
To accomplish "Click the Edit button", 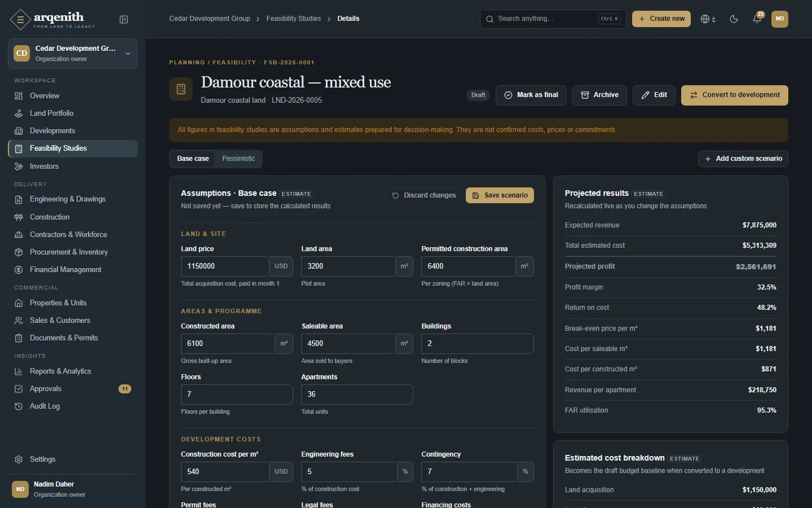I will [654, 95].
